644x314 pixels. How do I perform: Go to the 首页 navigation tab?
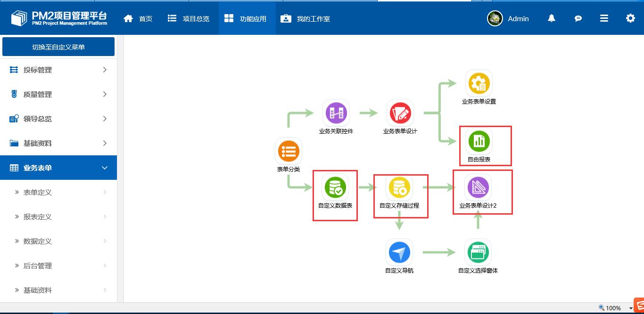pos(138,19)
